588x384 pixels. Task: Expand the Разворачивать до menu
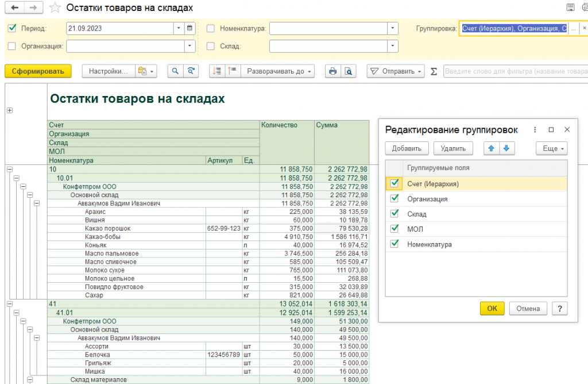pyautogui.click(x=278, y=71)
